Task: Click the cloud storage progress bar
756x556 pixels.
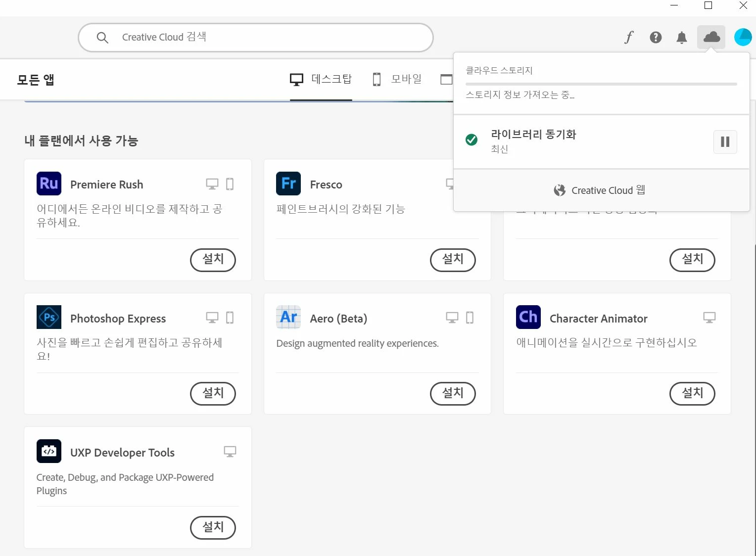Action: 601,84
